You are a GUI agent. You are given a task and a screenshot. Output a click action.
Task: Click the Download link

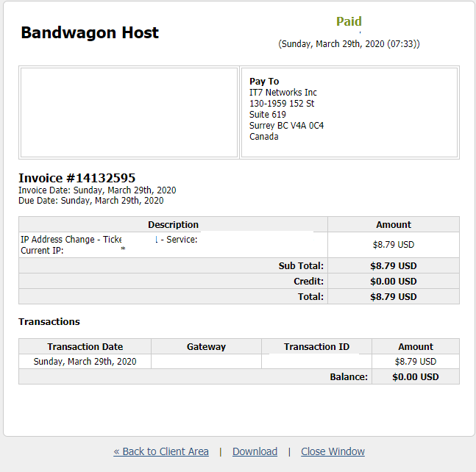click(255, 451)
